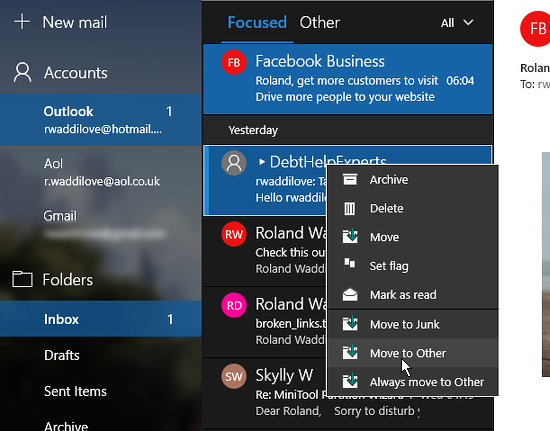This screenshot has width=550, height=431.
Task: Click the Mark as read envelope icon
Action: [x=350, y=295]
